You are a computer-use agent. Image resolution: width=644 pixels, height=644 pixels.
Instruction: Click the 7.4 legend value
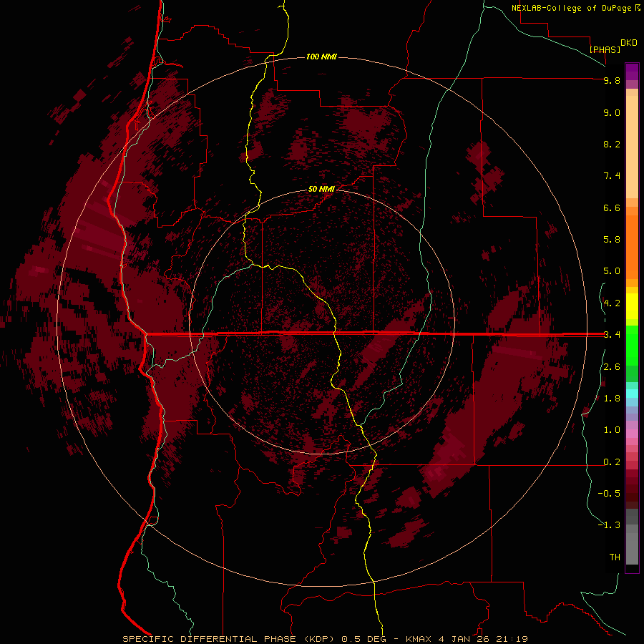[x=612, y=176]
